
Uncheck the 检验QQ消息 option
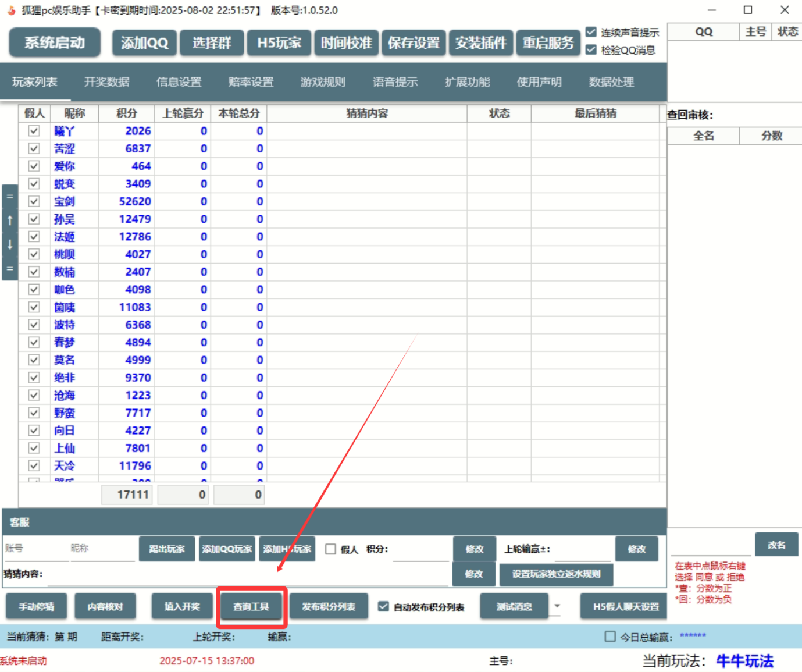pos(591,50)
